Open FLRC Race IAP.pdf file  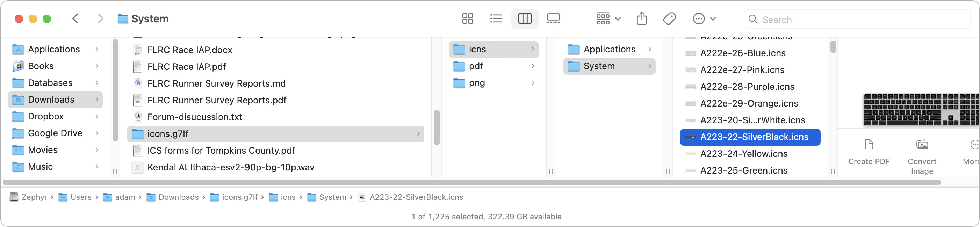[x=186, y=67]
